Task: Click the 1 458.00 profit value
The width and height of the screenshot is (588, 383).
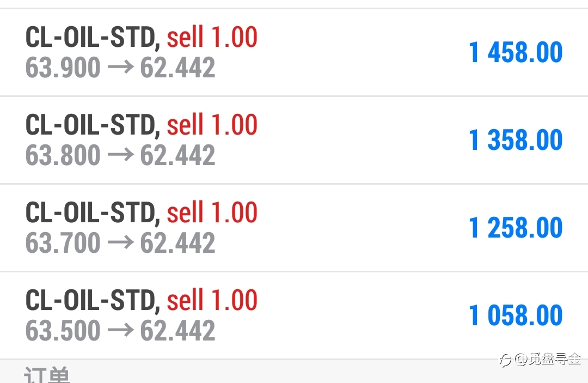Action: click(516, 52)
